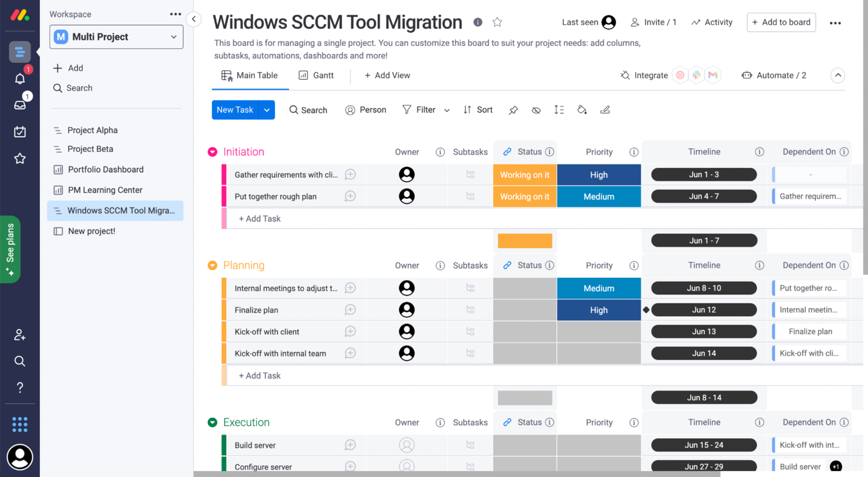Open the help question mark icon
The width and height of the screenshot is (868, 477).
coord(19,387)
